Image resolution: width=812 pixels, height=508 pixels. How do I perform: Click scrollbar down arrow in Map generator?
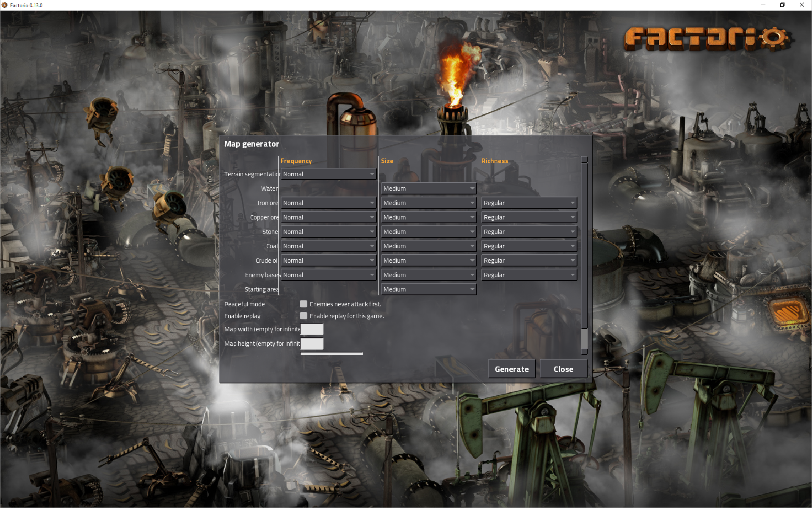pyautogui.click(x=584, y=352)
